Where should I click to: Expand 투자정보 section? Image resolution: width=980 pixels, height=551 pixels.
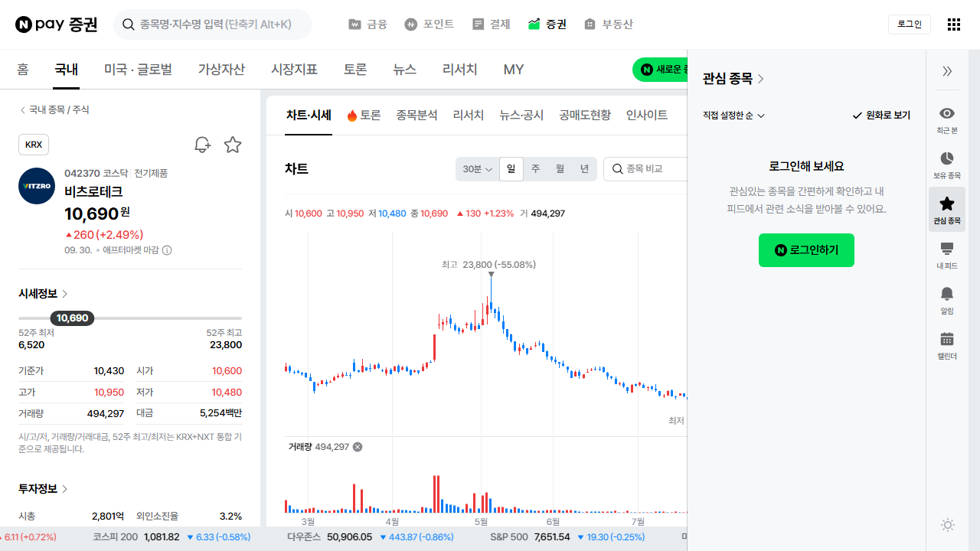pos(44,489)
